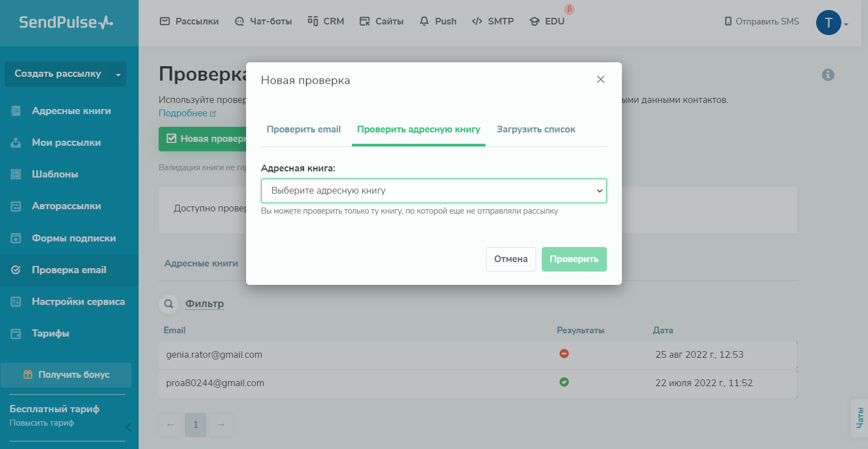This screenshot has height=449, width=868.
Task: Open Шаблоны from the sidebar icon
Action: [x=16, y=174]
